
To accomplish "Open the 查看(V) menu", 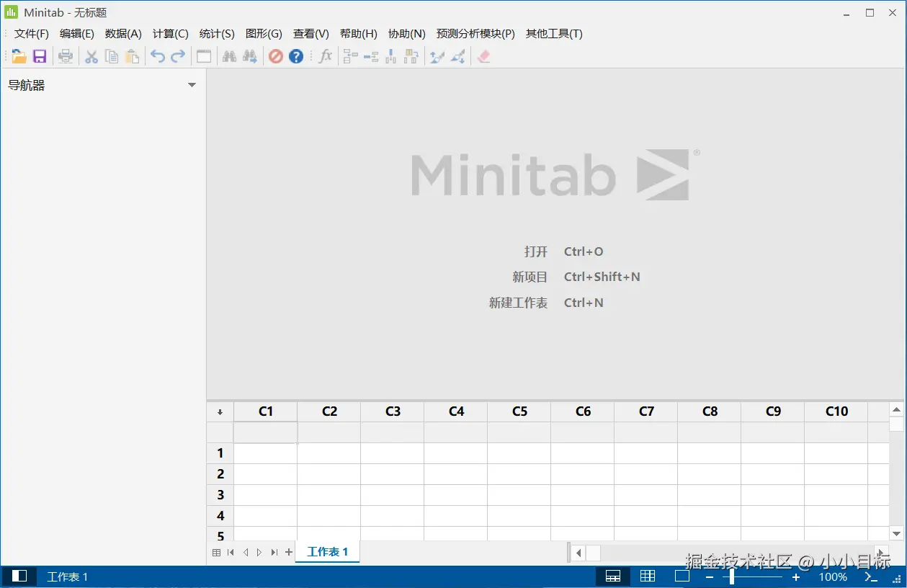I will pos(311,34).
